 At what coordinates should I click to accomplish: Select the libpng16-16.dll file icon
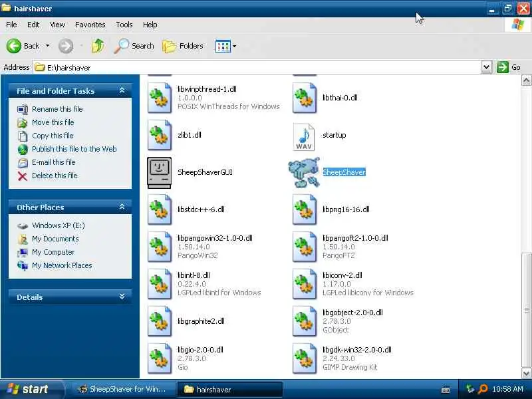pyautogui.click(x=305, y=209)
